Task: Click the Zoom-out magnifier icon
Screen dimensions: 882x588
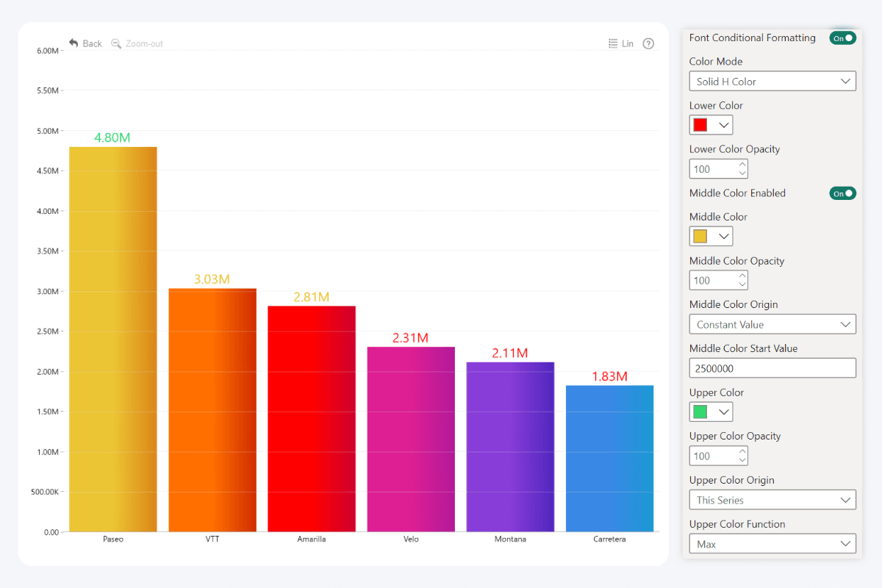Action: pos(116,43)
